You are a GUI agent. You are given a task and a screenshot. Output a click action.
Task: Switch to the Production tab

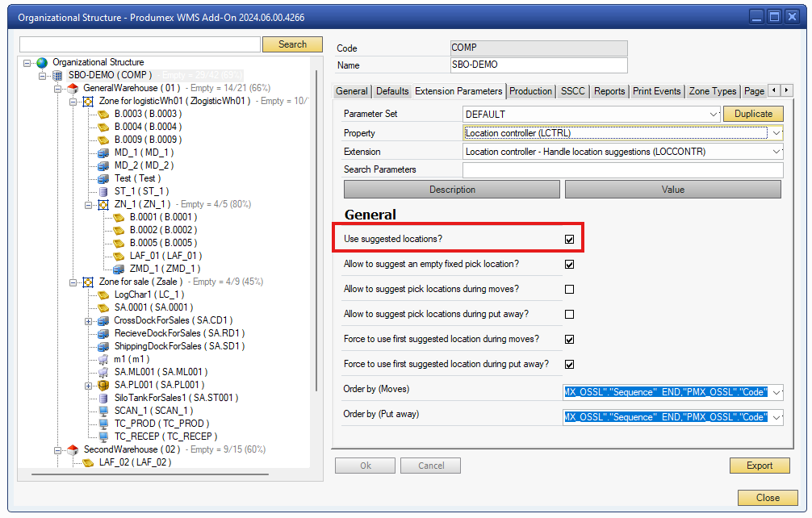point(530,91)
